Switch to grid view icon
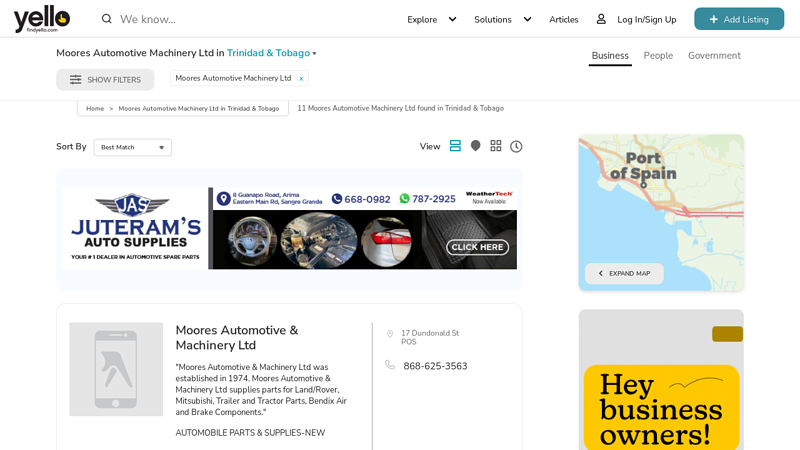The height and width of the screenshot is (450, 800). tap(496, 146)
